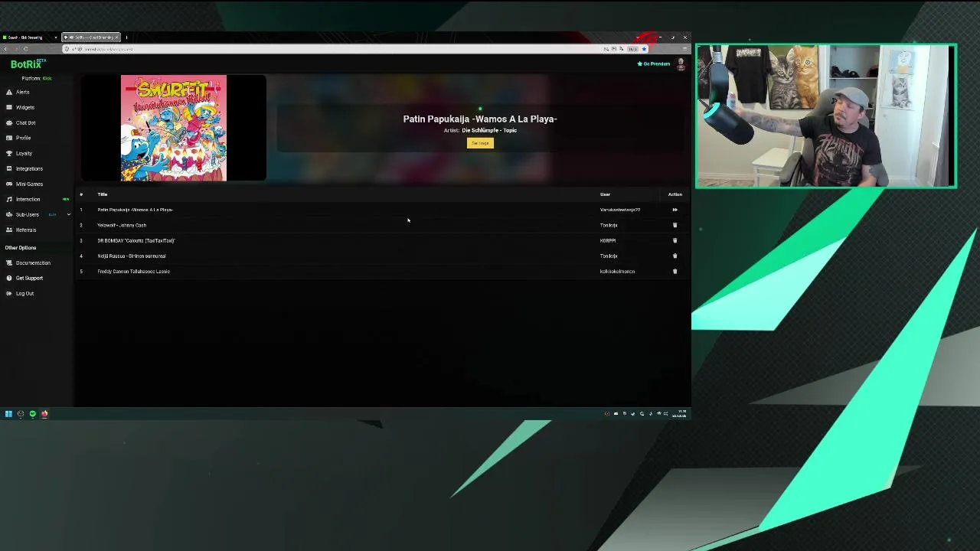Reload the page in the browser
The width and height of the screenshot is (980, 551).
click(25, 49)
